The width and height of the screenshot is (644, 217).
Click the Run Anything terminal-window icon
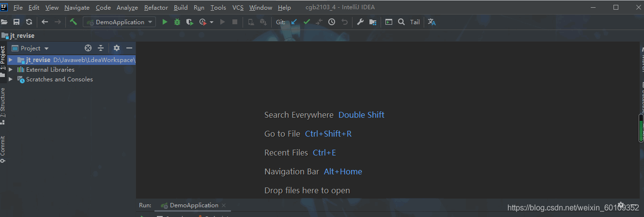(x=389, y=22)
